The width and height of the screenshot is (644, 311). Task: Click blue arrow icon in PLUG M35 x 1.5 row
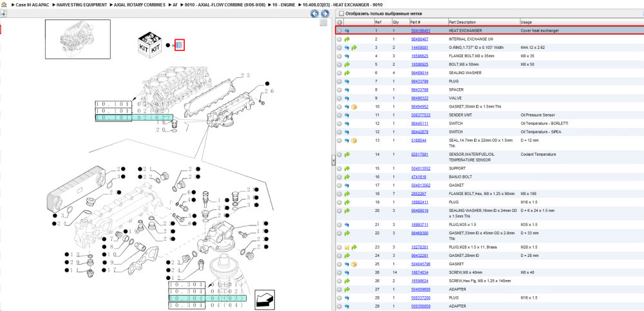(x=347, y=225)
